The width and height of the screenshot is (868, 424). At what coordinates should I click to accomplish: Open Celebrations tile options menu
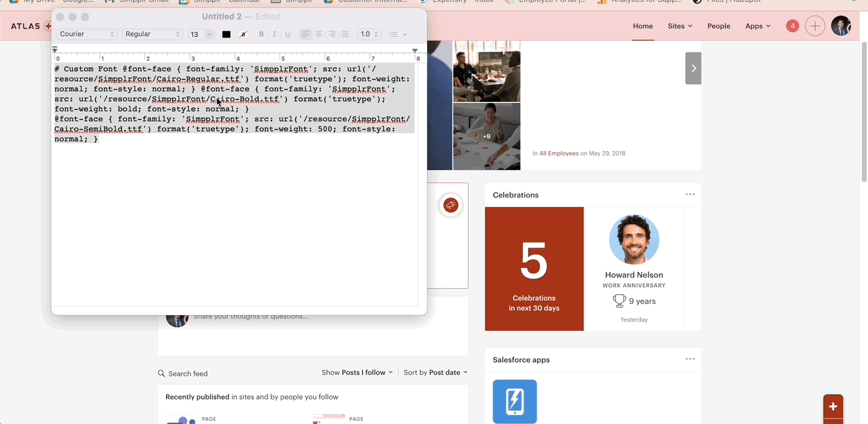(690, 194)
